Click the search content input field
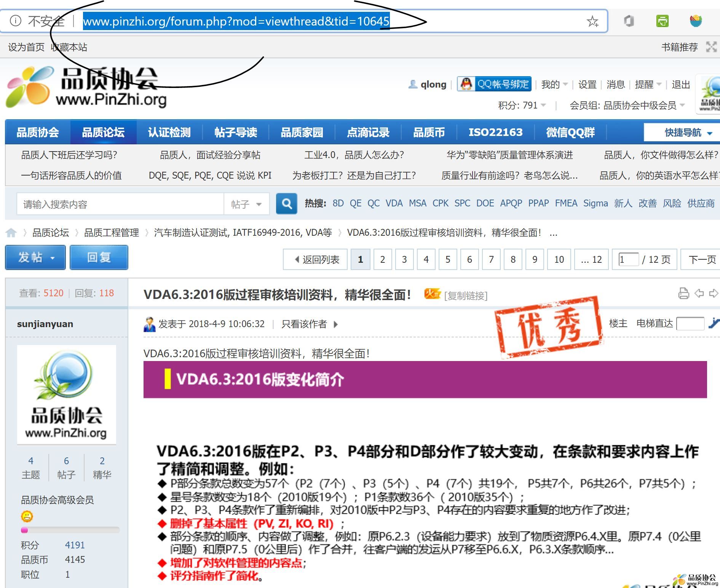720x588 pixels. [x=120, y=204]
